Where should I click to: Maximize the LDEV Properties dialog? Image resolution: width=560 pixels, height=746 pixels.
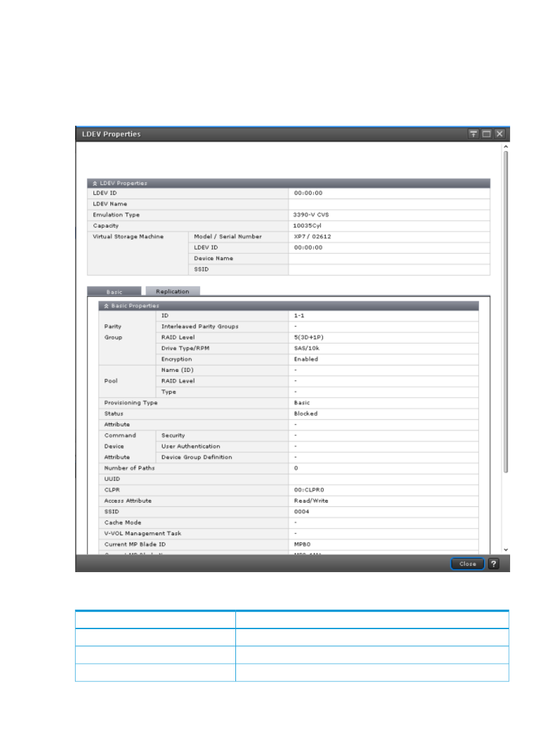[487, 134]
